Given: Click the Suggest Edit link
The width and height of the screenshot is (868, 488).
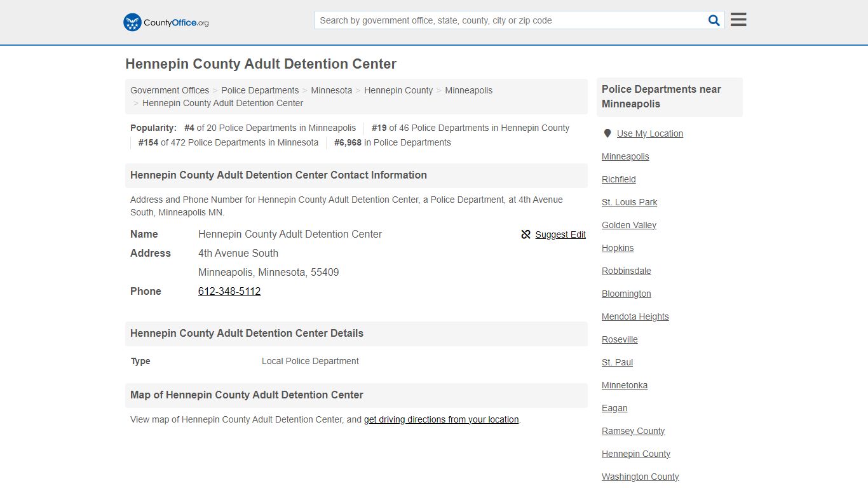Looking at the screenshot, I should click(560, 234).
